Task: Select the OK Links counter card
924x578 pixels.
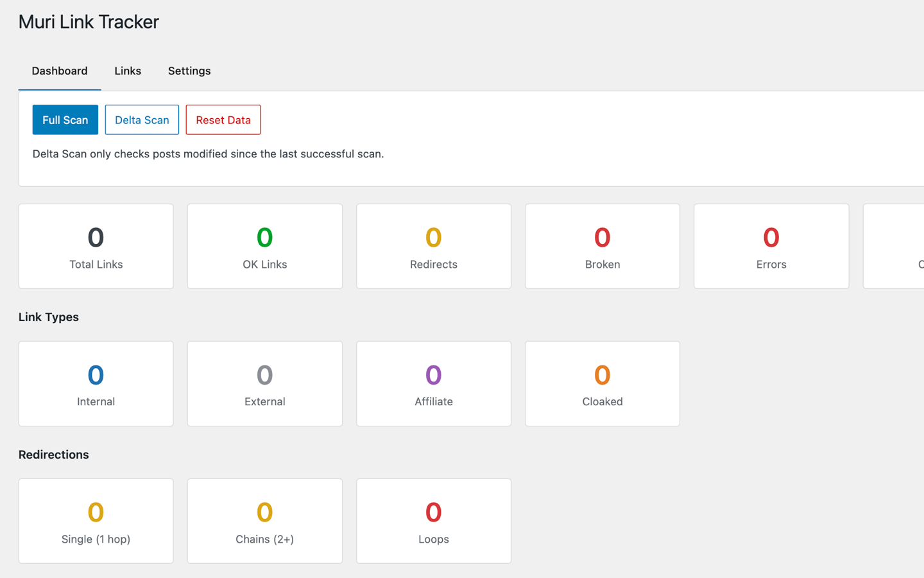Action: [264, 246]
